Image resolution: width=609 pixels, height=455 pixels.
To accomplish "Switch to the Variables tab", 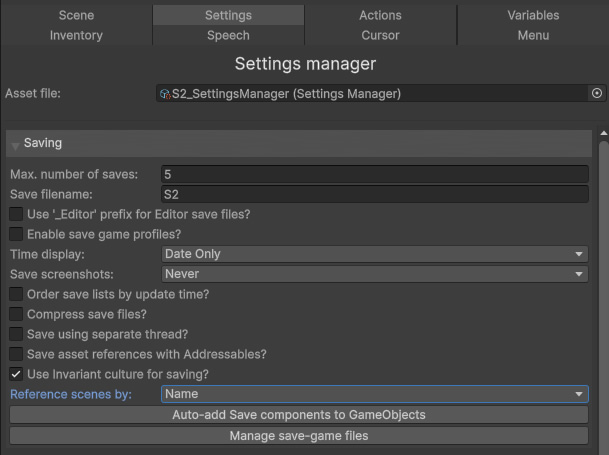I will point(533,15).
